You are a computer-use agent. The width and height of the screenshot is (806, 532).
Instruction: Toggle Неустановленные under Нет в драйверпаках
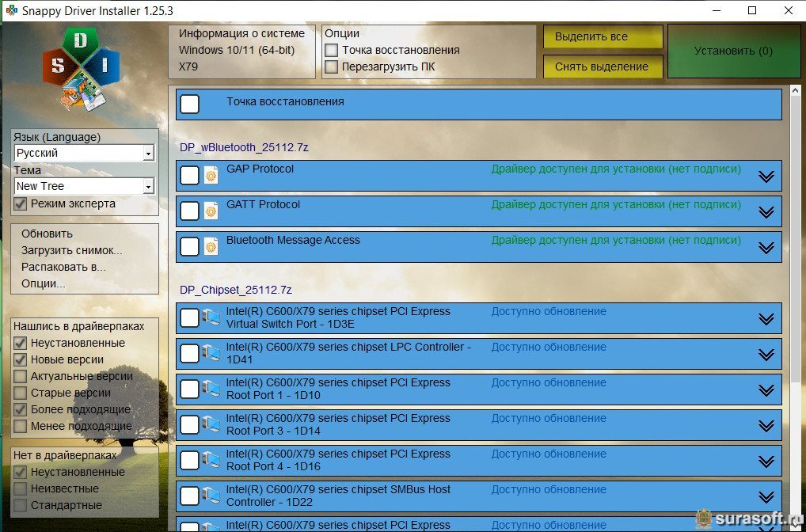click(x=20, y=472)
